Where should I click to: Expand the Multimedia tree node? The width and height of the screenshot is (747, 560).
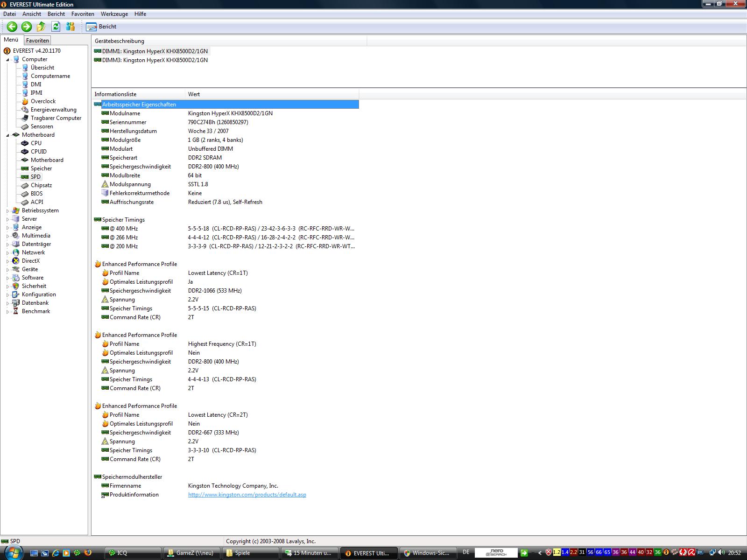coord(7,236)
